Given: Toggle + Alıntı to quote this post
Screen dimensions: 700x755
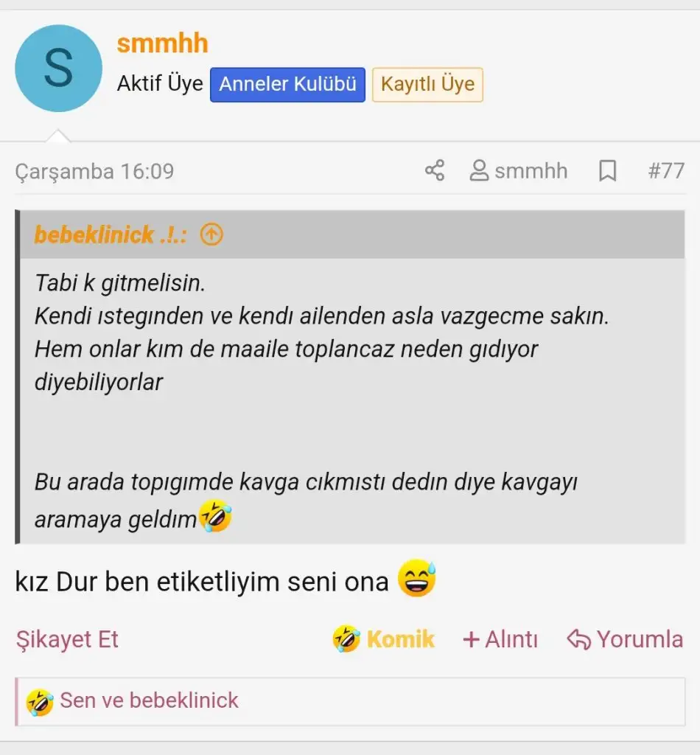Looking at the screenshot, I should pyautogui.click(x=500, y=639).
